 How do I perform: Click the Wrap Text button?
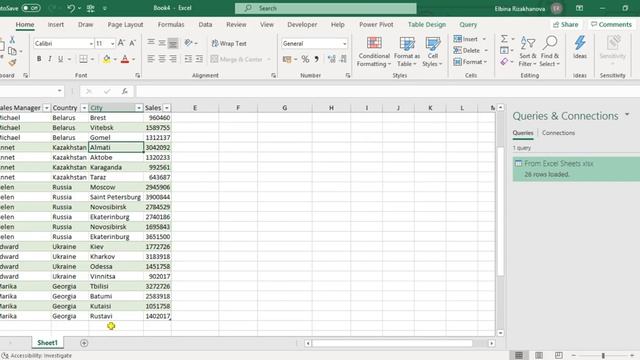coord(229,43)
